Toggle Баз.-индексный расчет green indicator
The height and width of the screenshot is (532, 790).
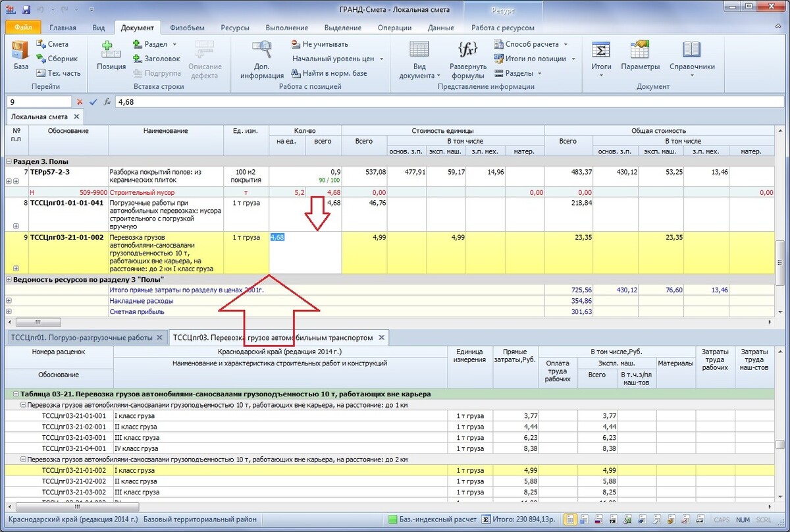392,519
